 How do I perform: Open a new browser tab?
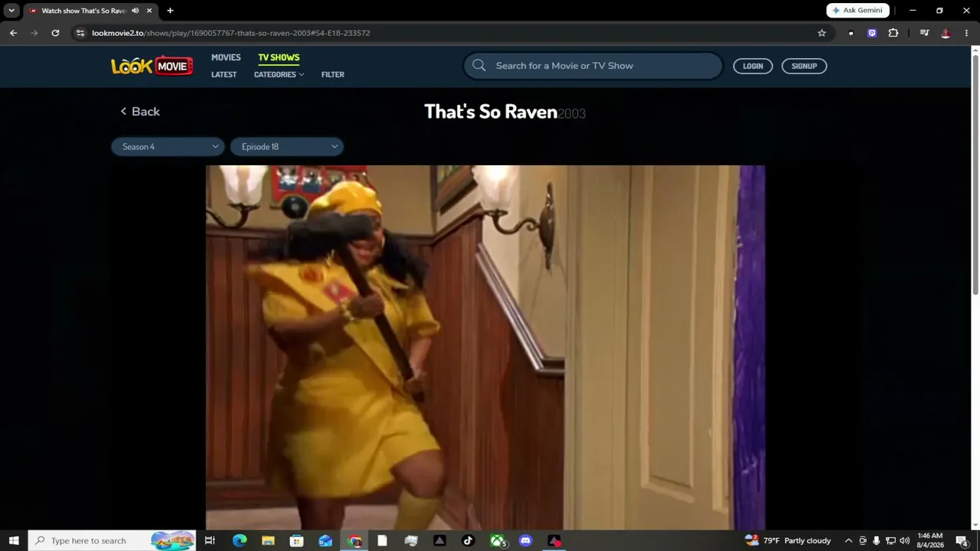tap(170, 11)
